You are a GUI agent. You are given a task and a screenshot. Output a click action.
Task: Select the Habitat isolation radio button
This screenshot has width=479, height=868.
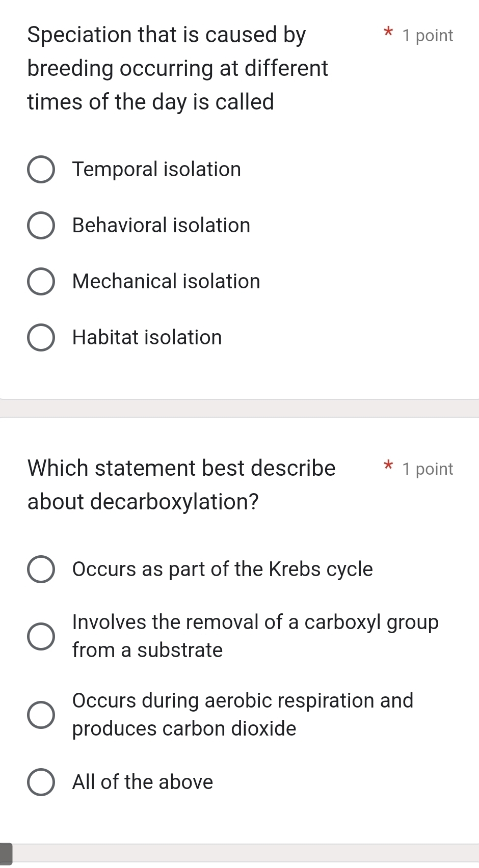[41, 337]
